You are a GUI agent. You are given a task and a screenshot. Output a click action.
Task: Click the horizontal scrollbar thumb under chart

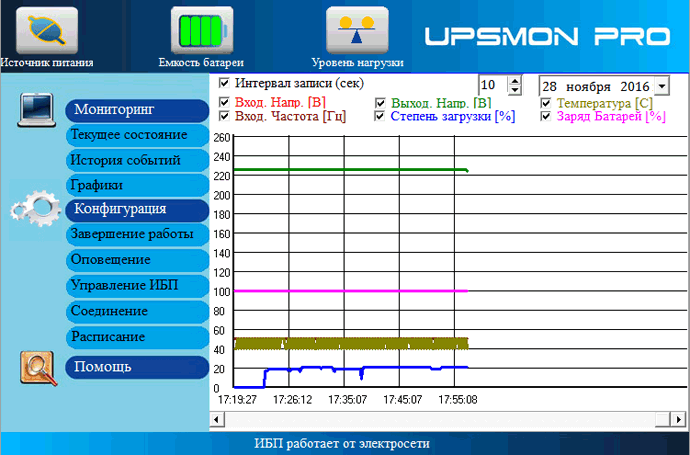663,419
